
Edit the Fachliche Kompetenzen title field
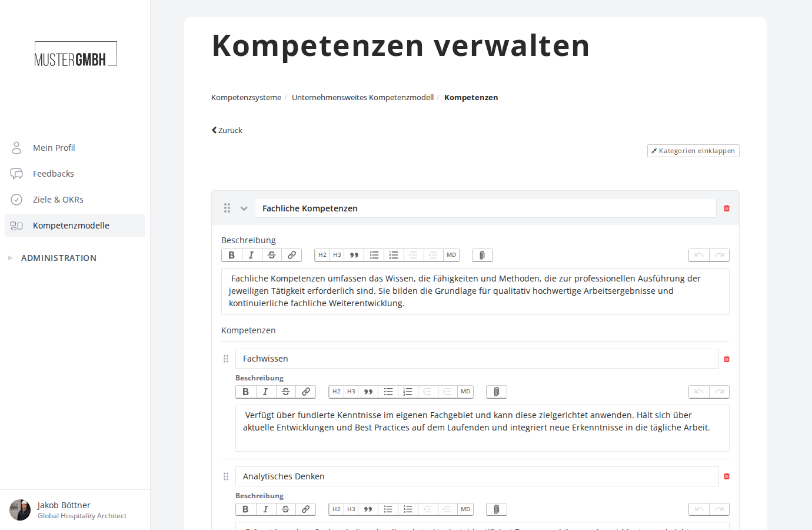[x=485, y=208]
